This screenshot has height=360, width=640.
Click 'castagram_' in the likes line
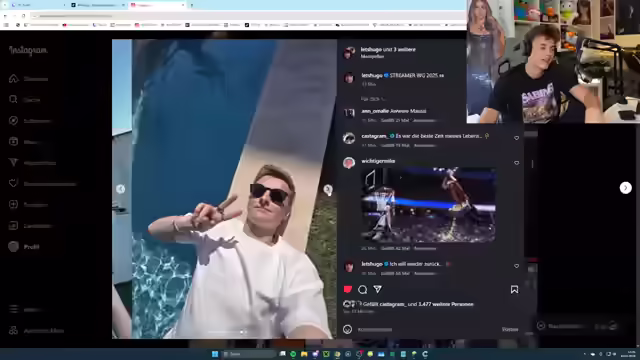pos(393,304)
